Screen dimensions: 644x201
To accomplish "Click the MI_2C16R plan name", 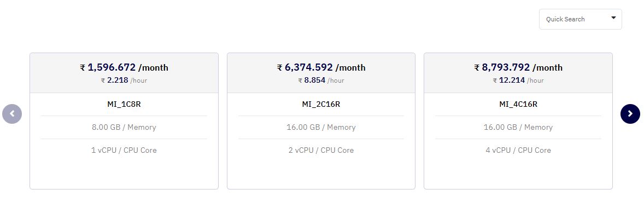I will [x=321, y=105].
